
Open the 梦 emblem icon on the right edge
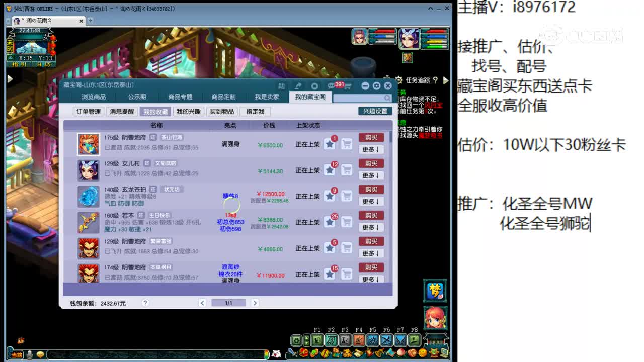pyautogui.click(x=434, y=291)
